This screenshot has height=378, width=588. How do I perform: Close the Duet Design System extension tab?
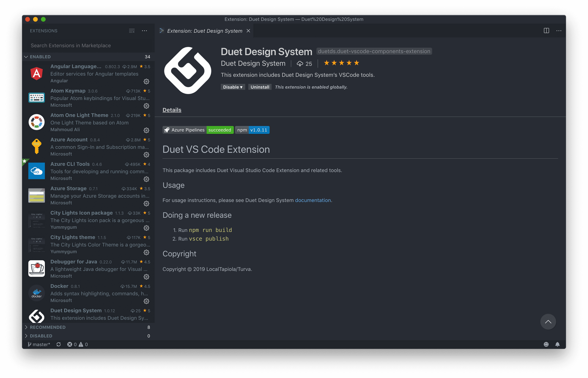(x=248, y=31)
